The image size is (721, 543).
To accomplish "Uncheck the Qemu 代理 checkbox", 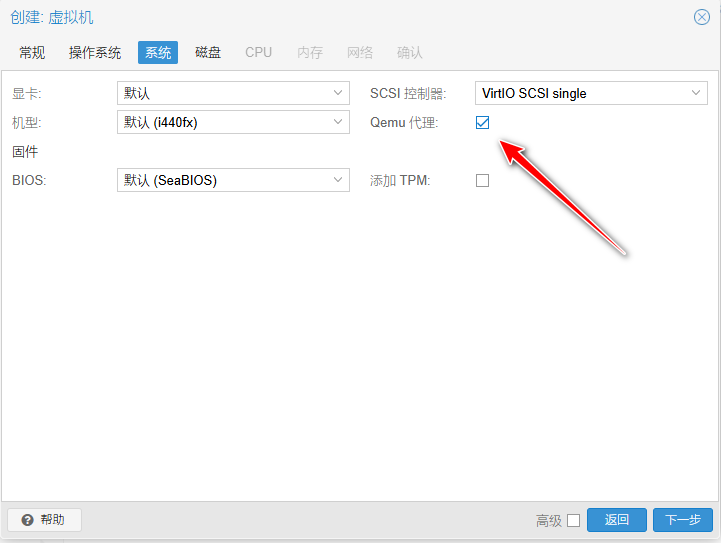I will point(482,122).
